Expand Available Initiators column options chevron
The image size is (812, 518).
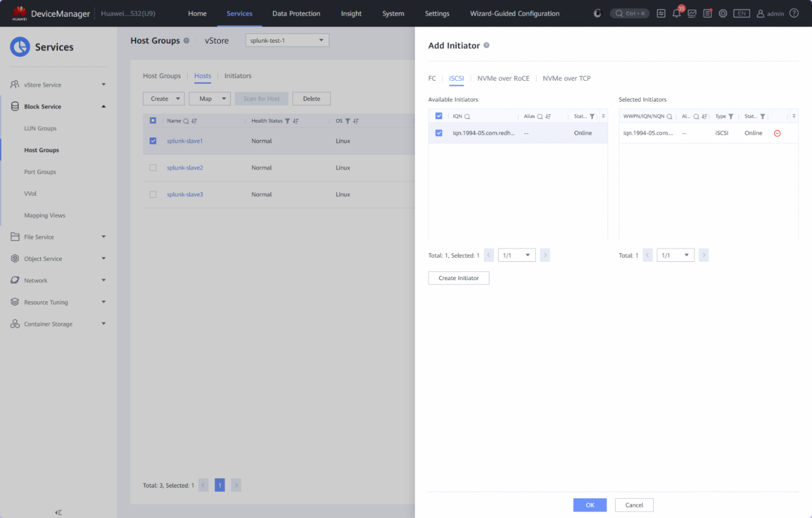pos(604,116)
